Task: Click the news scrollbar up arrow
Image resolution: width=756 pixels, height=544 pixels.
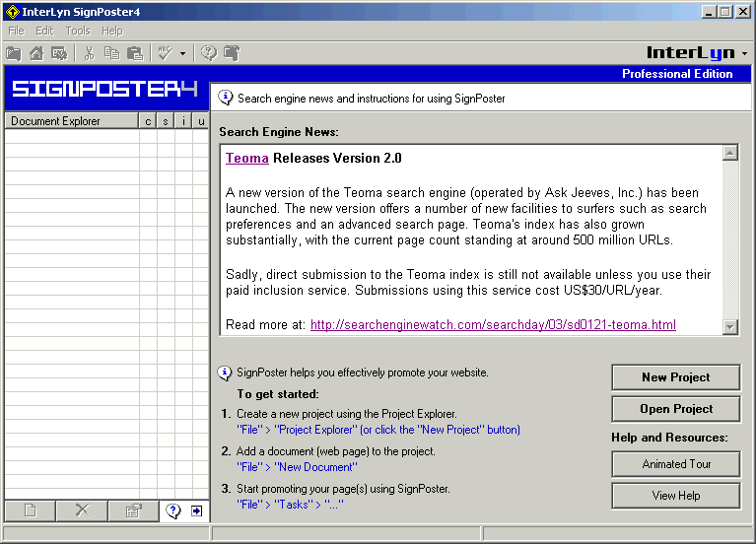Action: click(x=730, y=153)
